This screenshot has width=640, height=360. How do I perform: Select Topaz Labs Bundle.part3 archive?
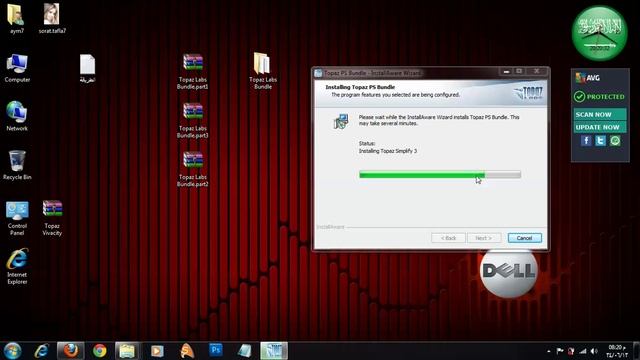point(193,120)
